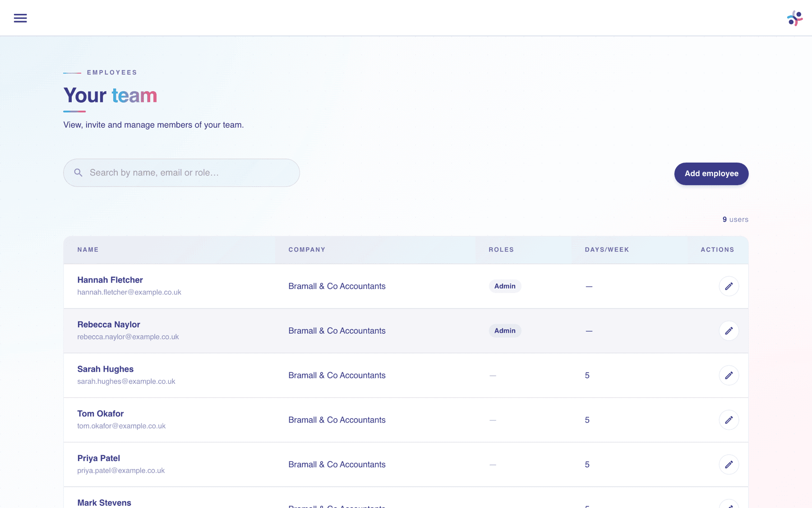812x508 pixels.
Task: Click the DAYS/WEEK column header
Action: click(x=607, y=250)
